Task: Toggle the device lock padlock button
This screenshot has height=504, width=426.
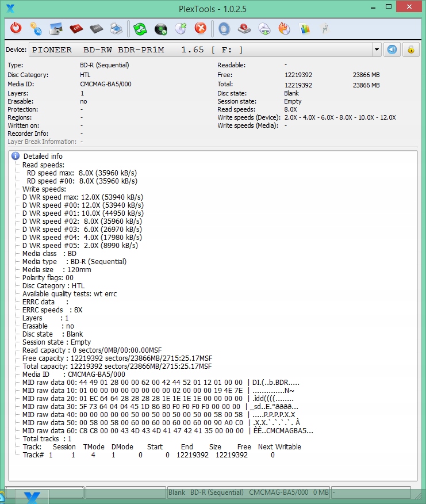Action: tap(410, 49)
